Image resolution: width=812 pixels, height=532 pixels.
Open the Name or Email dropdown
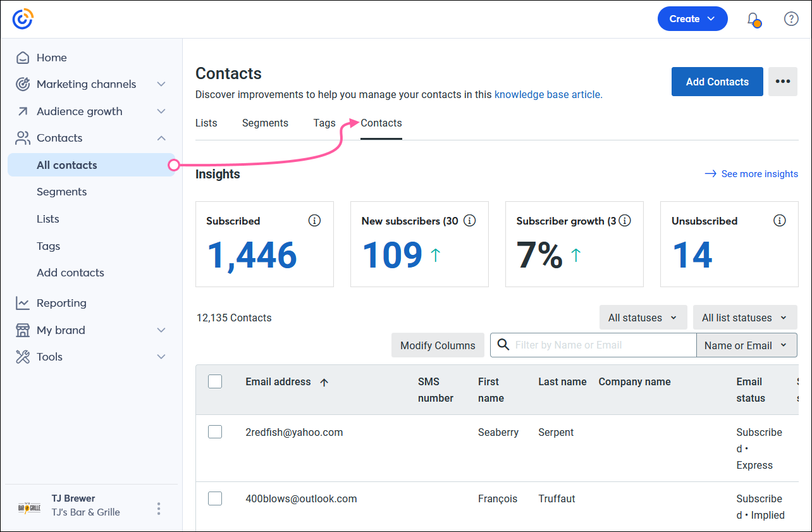pyautogui.click(x=747, y=345)
